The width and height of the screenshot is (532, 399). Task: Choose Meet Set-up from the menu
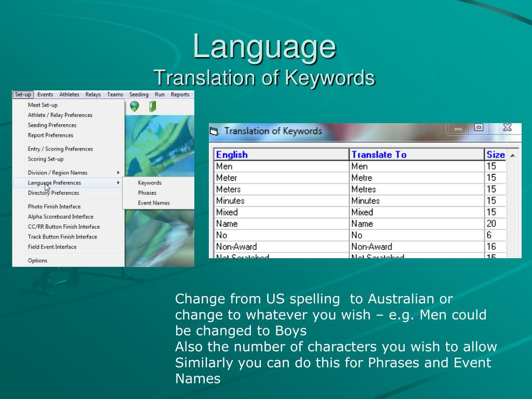point(69,105)
